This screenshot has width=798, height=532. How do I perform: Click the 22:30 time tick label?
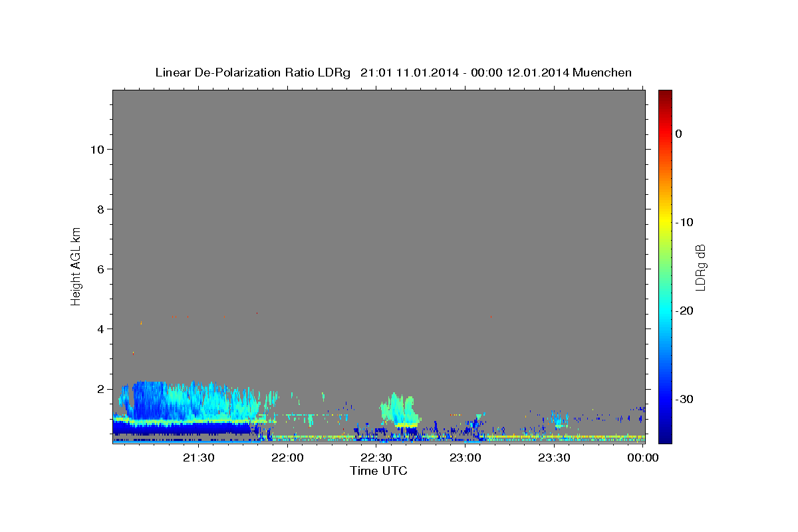pyautogui.click(x=376, y=458)
